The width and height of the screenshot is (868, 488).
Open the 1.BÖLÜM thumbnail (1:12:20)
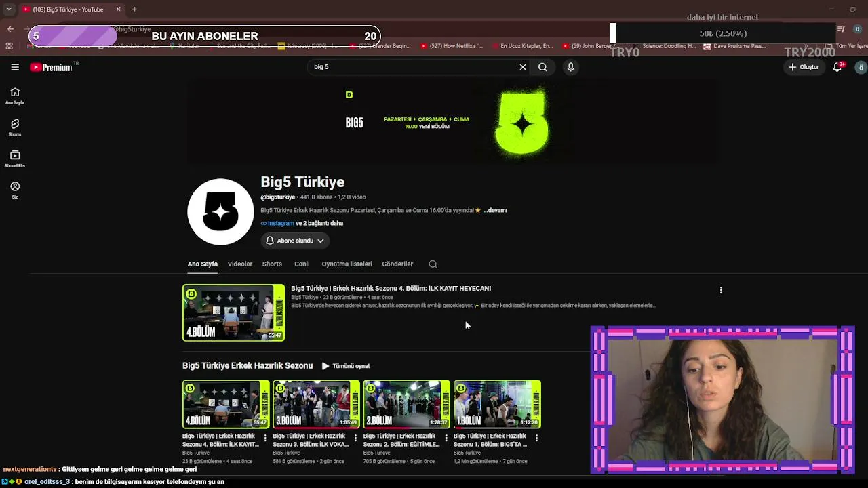[497, 404]
